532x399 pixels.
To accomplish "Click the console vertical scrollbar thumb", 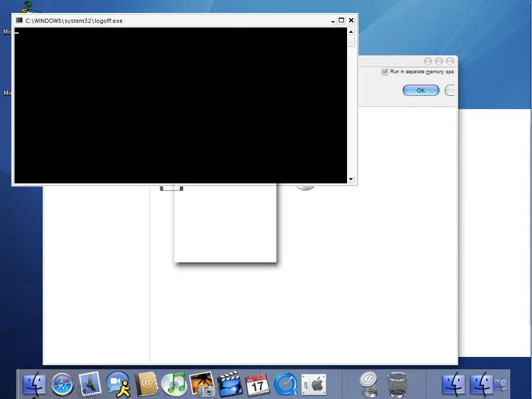I will [x=351, y=42].
